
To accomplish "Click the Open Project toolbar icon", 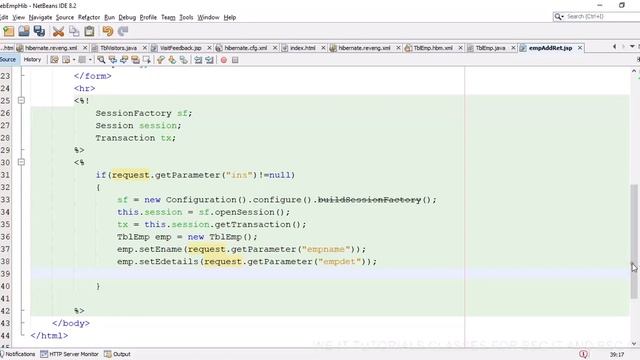I will point(24,31).
